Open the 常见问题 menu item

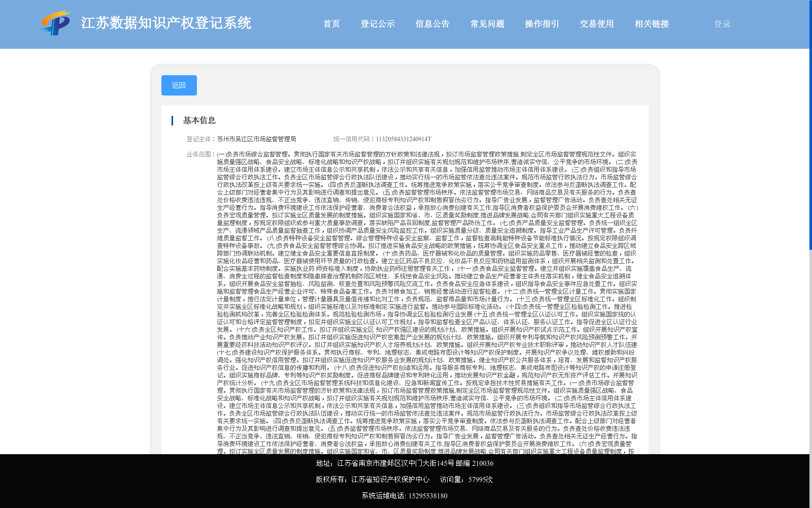tap(488, 24)
